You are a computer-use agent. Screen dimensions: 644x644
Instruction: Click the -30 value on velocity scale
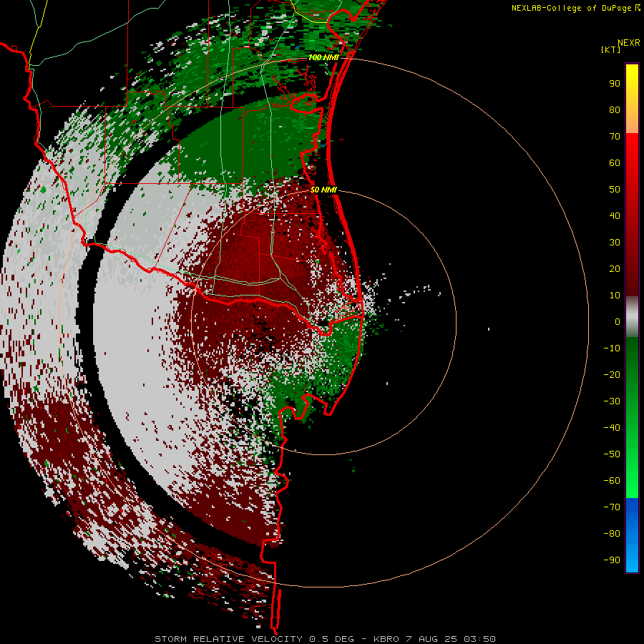tap(612, 401)
